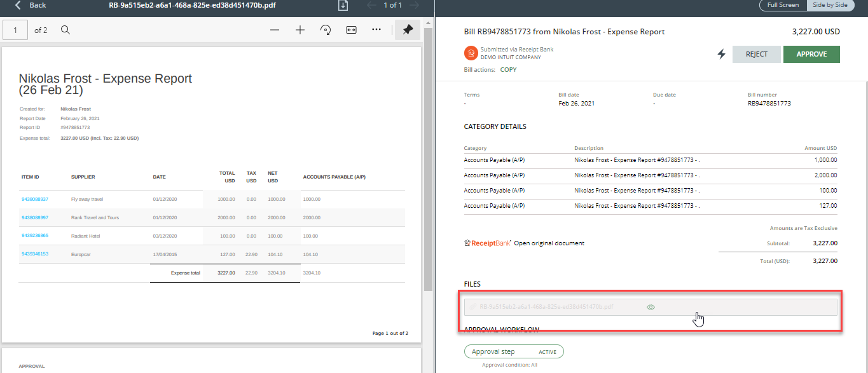Open item ID 9438088937 link

pyautogui.click(x=35, y=200)
